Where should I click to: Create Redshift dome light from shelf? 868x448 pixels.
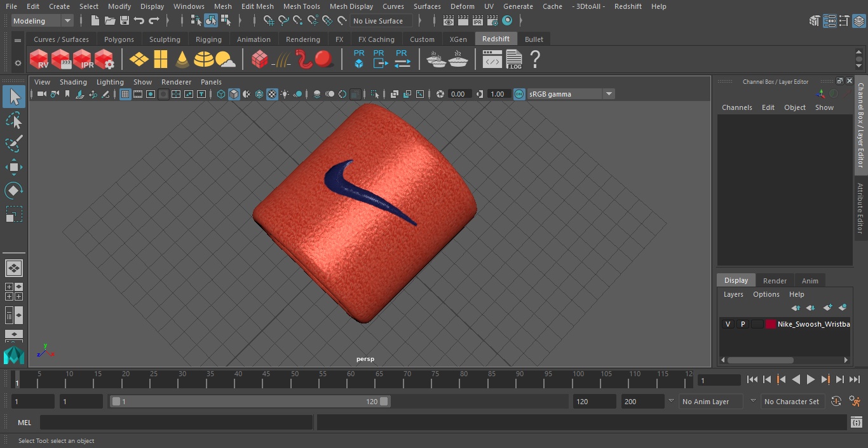coord(204,60)
